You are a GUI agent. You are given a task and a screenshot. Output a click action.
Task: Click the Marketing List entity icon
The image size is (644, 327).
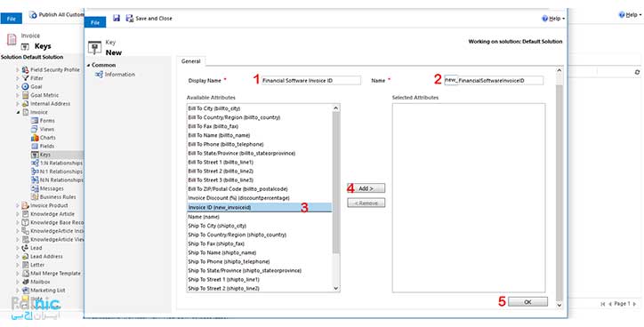[26, 291]
